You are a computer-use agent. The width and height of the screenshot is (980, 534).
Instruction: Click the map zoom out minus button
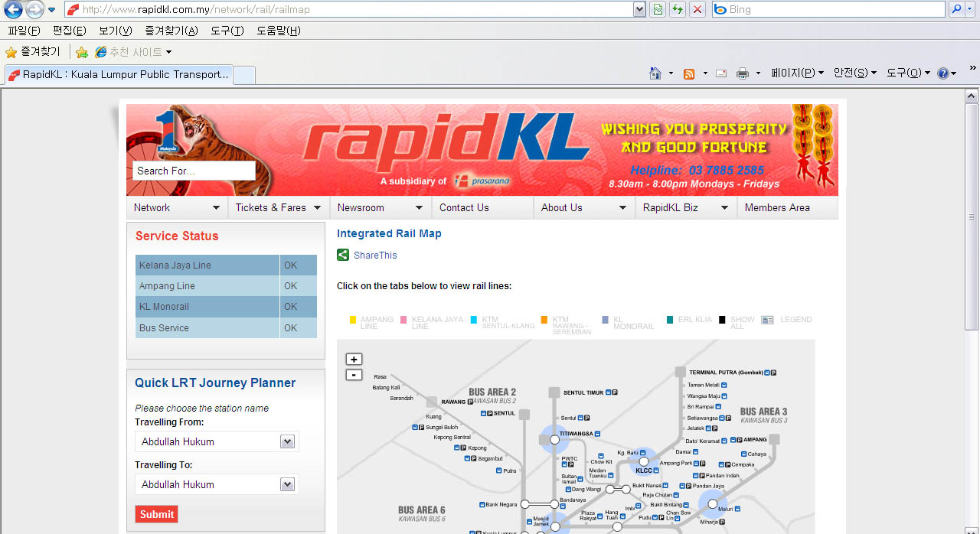[x=354, y=375]
